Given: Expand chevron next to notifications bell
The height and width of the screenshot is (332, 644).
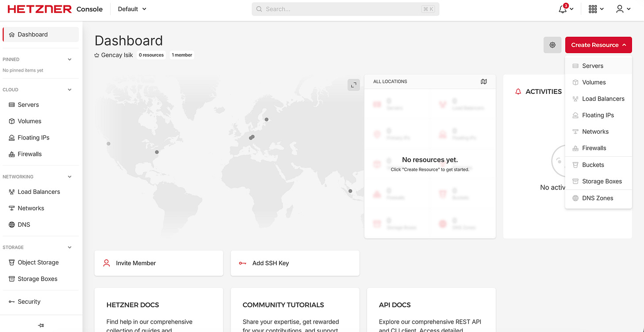Looking at the screenshot, I should click(x=571, y=9).
